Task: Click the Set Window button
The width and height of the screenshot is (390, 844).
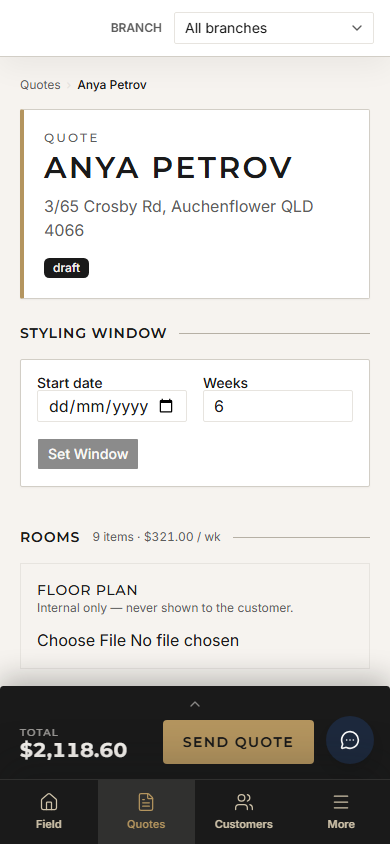Action: 88,454
